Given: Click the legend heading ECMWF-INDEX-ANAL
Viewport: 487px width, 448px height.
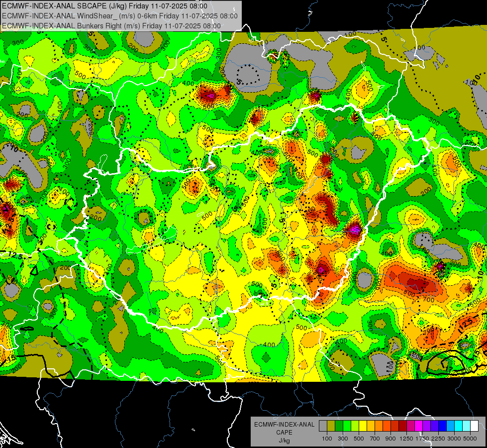Looking at the screenshot, I should coord(284,425).
